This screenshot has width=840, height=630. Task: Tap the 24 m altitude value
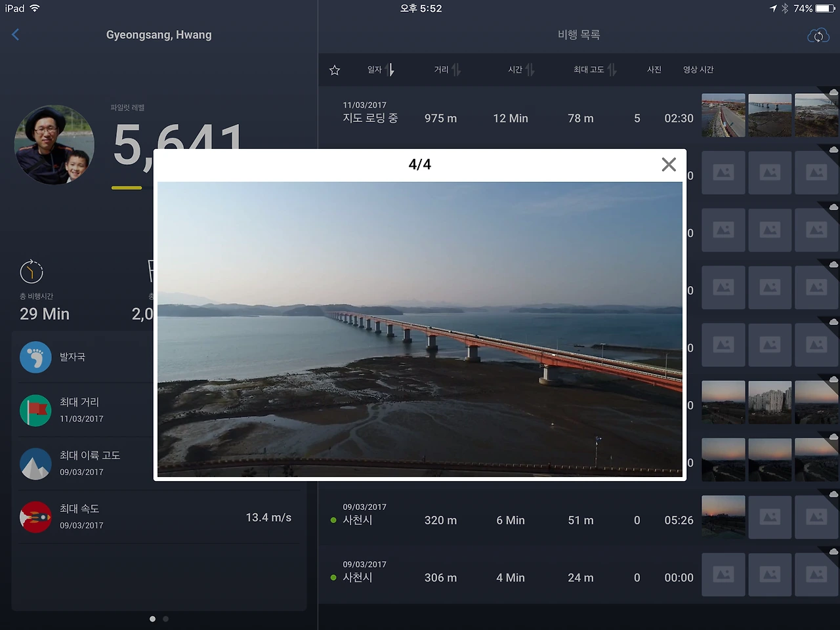click(581, 578)
